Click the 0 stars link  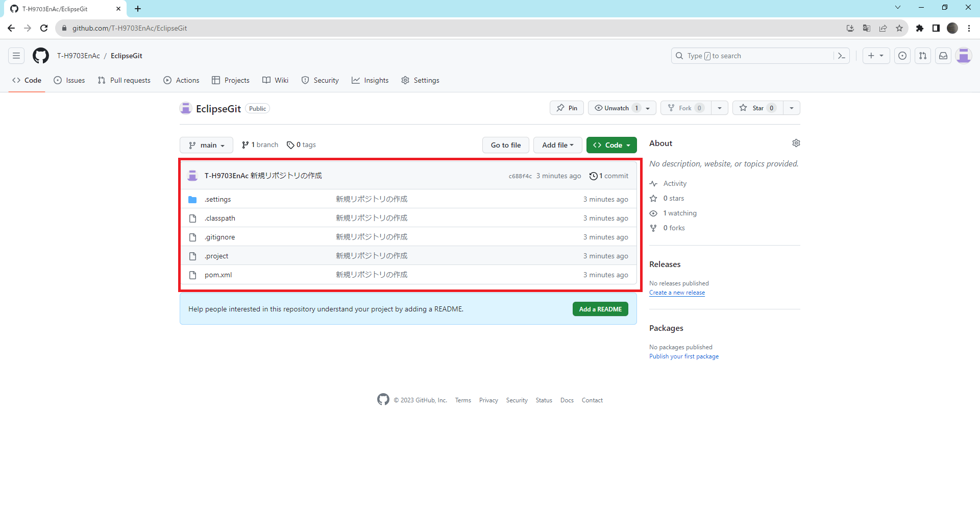(667, 198)
